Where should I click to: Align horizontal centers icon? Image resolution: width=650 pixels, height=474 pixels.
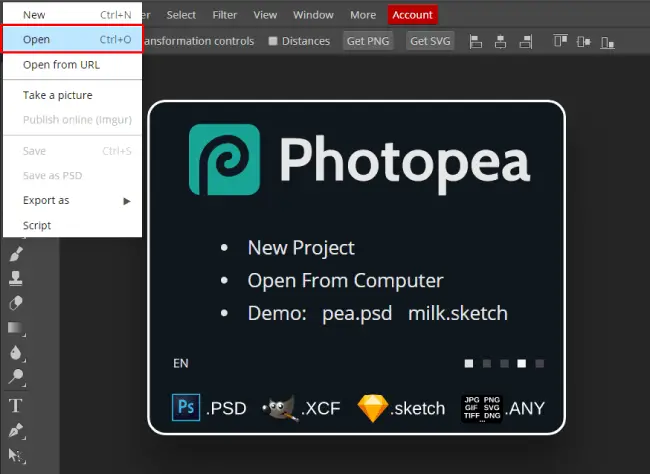(x=500, y=41)
